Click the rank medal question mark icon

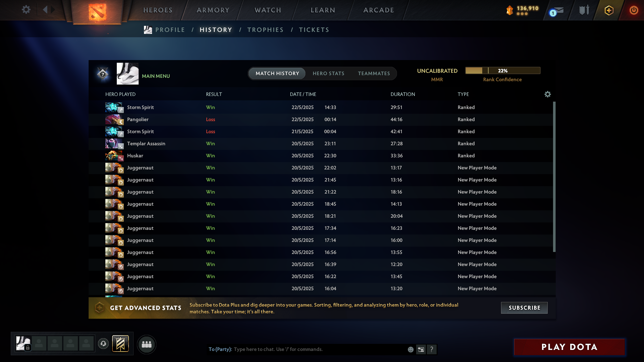[103, 74]
